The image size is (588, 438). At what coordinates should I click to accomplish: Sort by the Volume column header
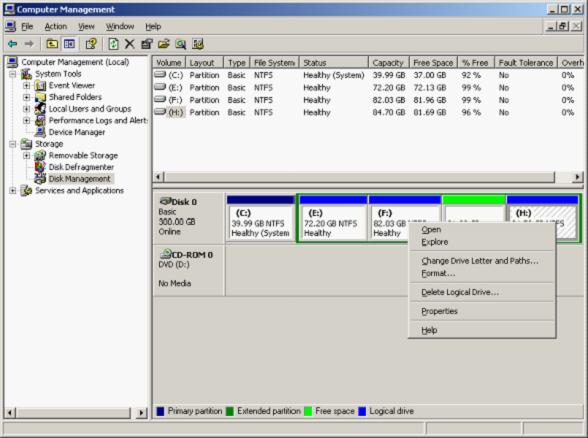click(x=169, y=63)
